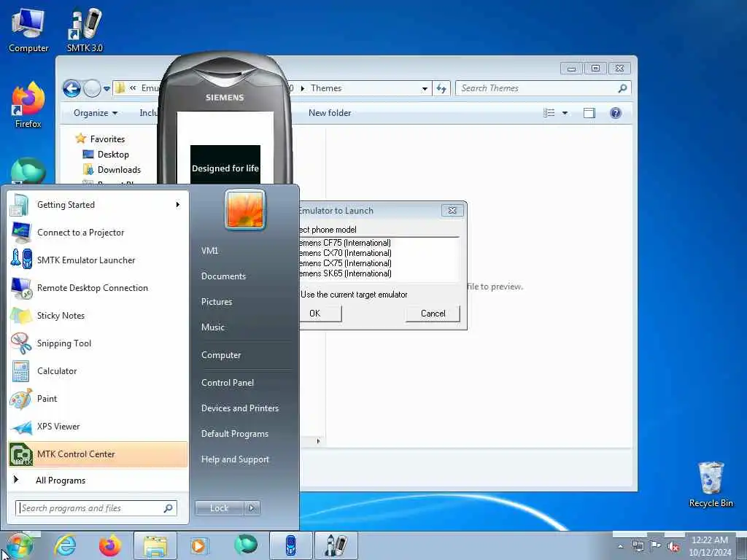Switch to the SMTK launcher taskbar button
Viewport: 747px width, 560px height.
(x=336, y=545)
